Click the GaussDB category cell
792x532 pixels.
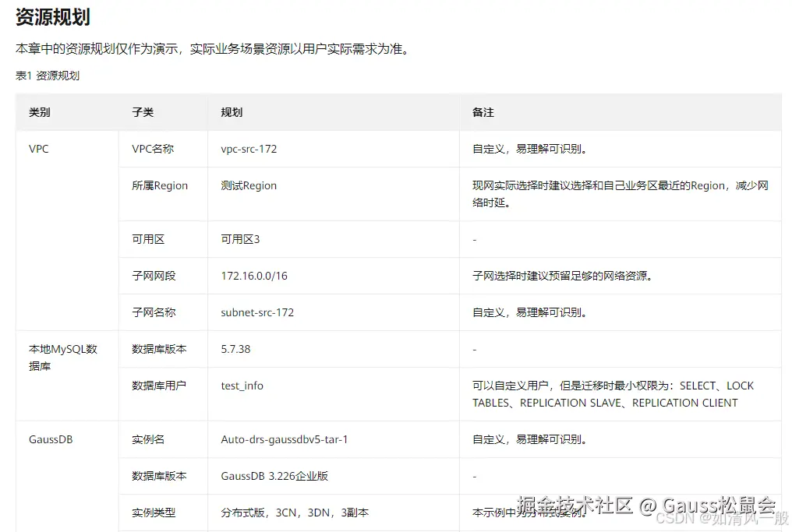[x=50, y=439]
